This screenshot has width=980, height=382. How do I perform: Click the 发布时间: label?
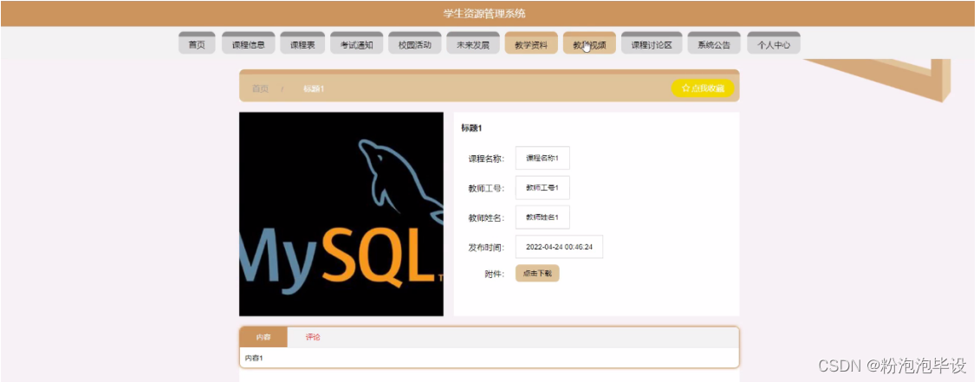[x=486, y=248]
